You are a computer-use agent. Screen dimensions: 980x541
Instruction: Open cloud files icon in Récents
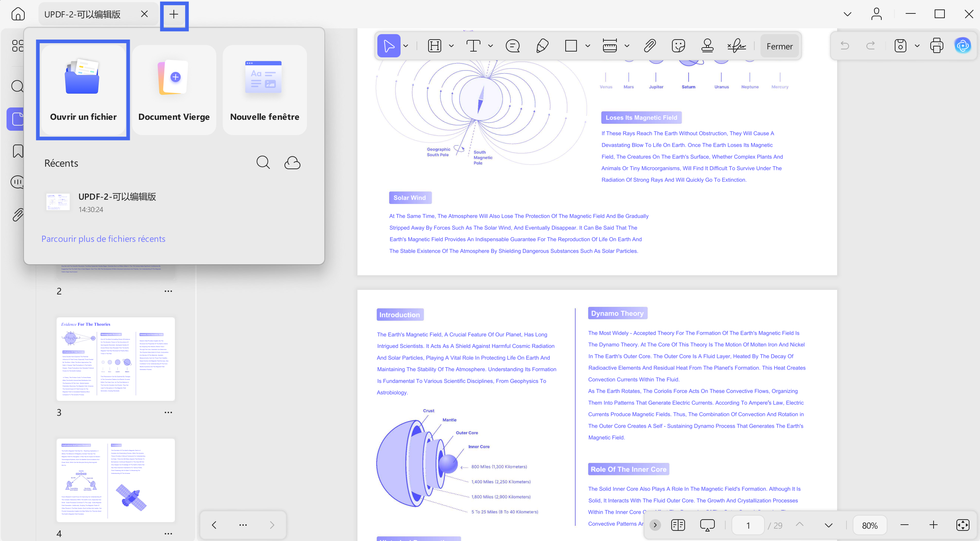pyautogui.click(x=292, y=163)
